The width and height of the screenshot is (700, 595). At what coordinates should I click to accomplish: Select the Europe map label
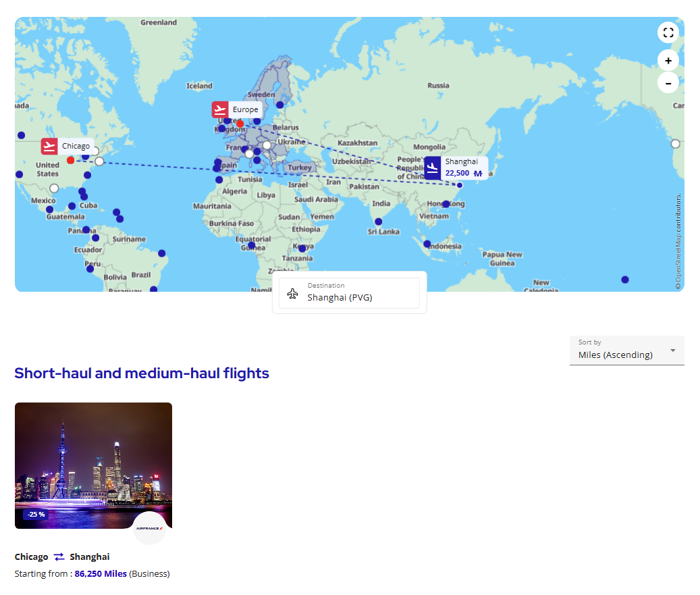(246, 109)
